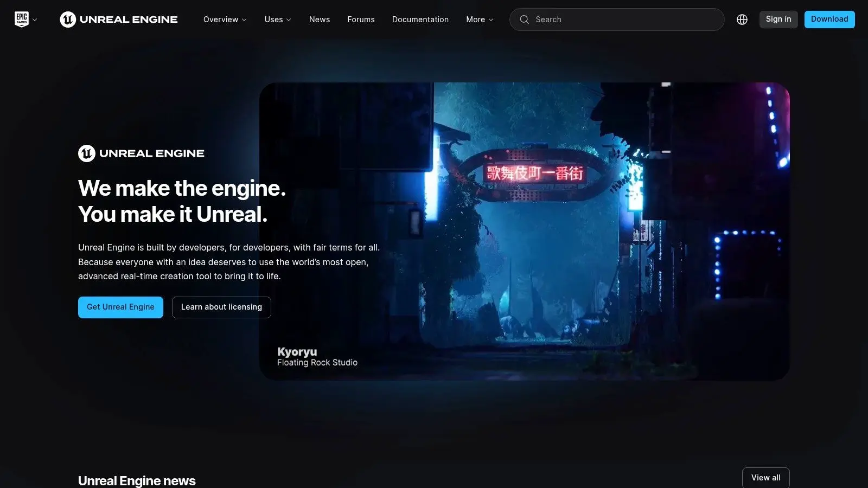Open the language selector globe icon
The height and width of the screenshot is (488, 868).
(742, 20)
